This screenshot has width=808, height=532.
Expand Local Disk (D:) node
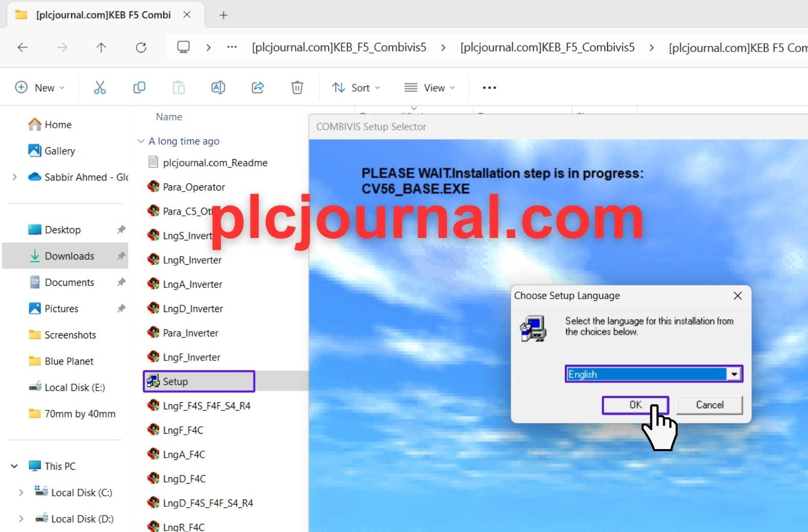tap(21, 519)
